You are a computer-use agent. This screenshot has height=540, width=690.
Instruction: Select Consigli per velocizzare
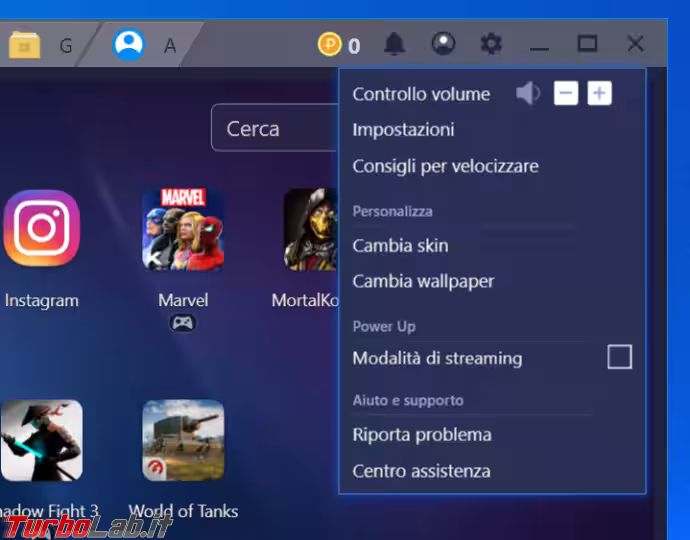pyautogui.click(x=445, y=166)
